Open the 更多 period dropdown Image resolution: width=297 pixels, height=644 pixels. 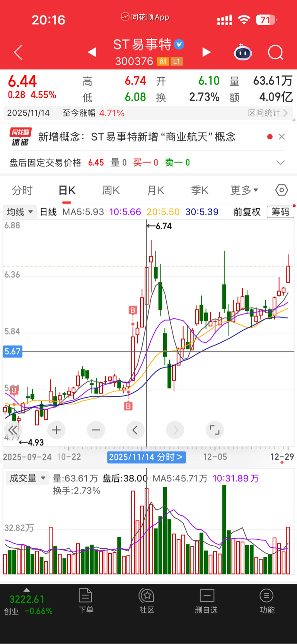pyautogui.click(x=244, y=191)
